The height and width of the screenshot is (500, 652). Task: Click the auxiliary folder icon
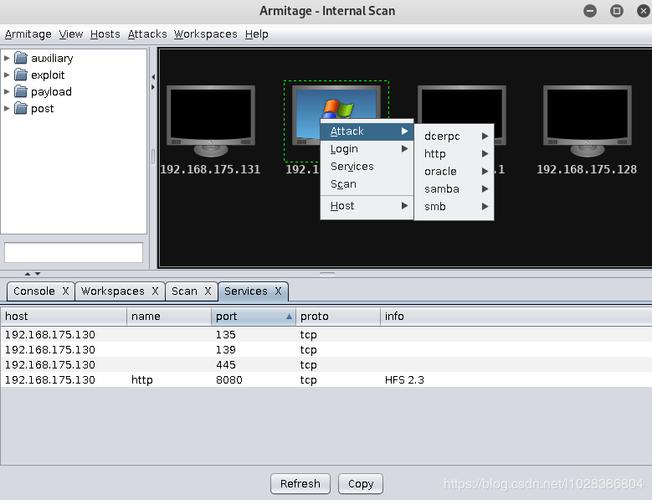[x=21, y=58]
